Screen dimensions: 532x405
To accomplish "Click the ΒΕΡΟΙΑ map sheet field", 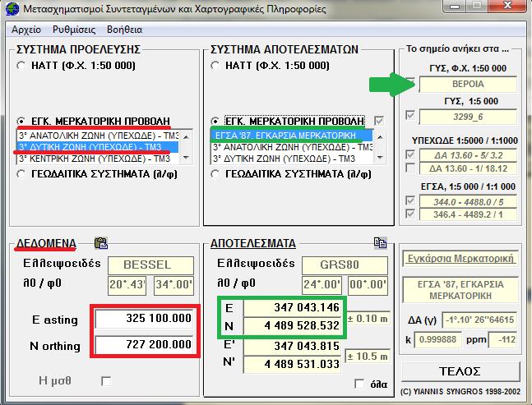I will coord(468,84).
